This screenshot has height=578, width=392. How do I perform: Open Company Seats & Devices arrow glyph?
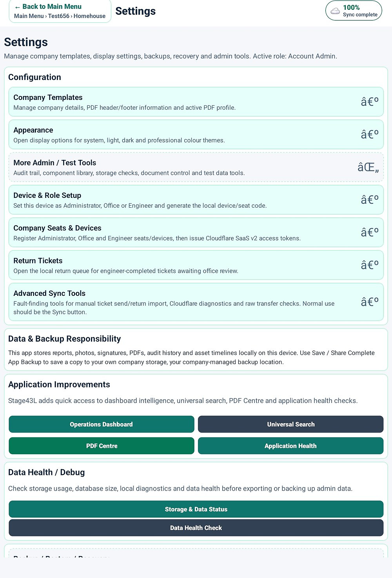pyautogui.click(x=370, y=232)
